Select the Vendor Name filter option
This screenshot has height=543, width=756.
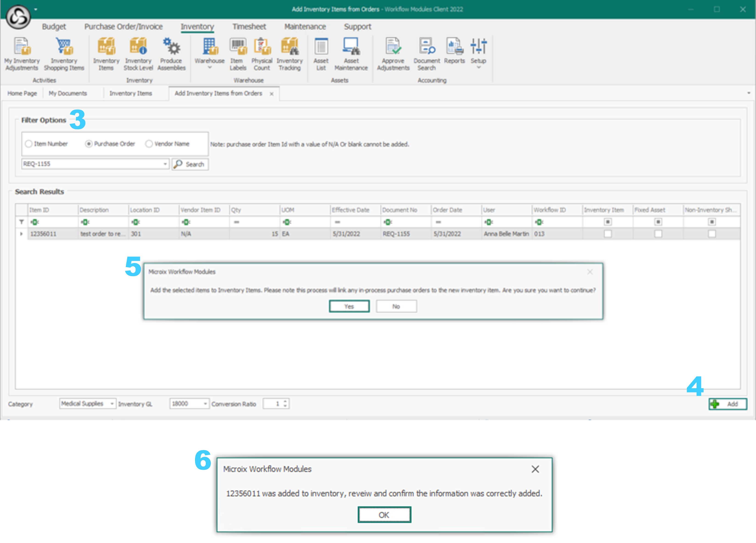tap(149, 144)
